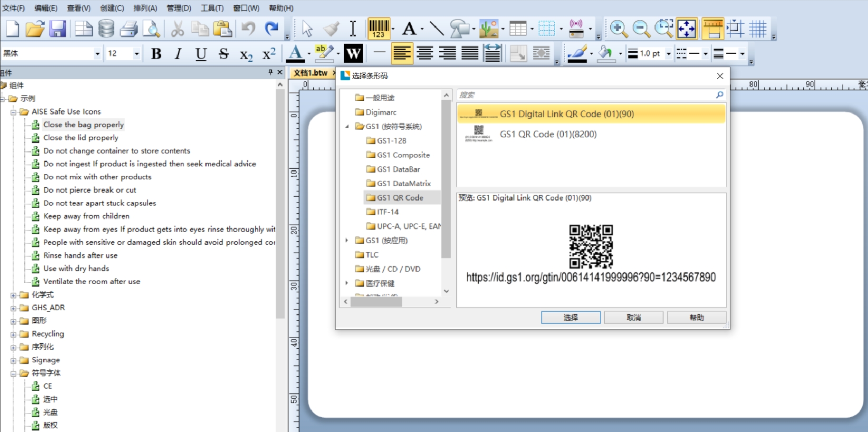
Task: Click the 取消 button
Action: [633, 317]
